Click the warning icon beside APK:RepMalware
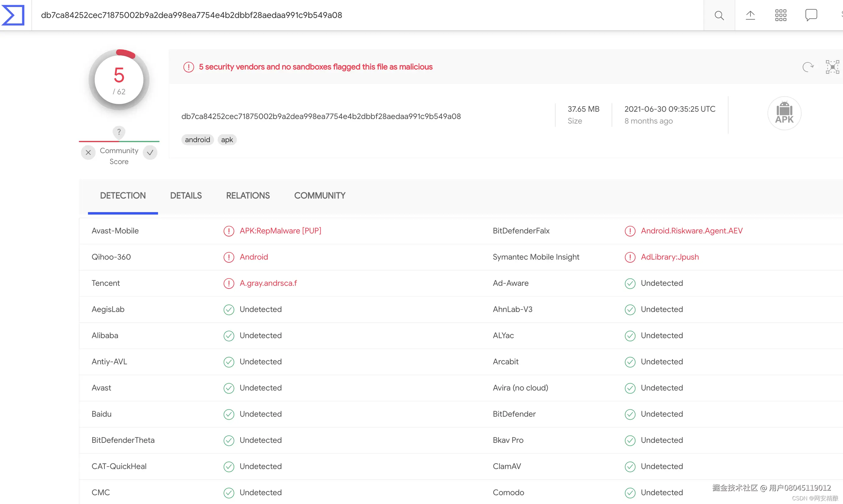Image resolution: width=843 pixels, height=504 pixels. 229,231
